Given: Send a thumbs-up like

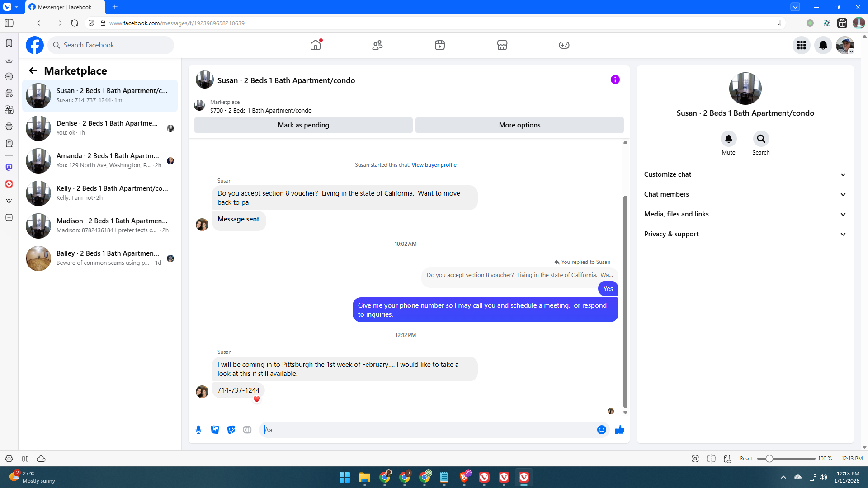Looking at the screenshot, I should click(x=620, y=430).
